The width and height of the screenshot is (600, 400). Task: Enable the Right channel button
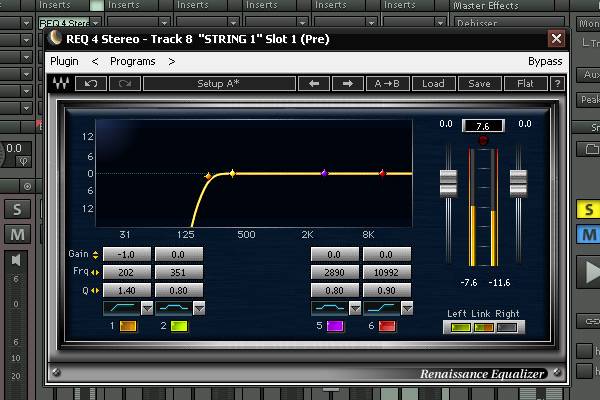(x=507, y=328)
